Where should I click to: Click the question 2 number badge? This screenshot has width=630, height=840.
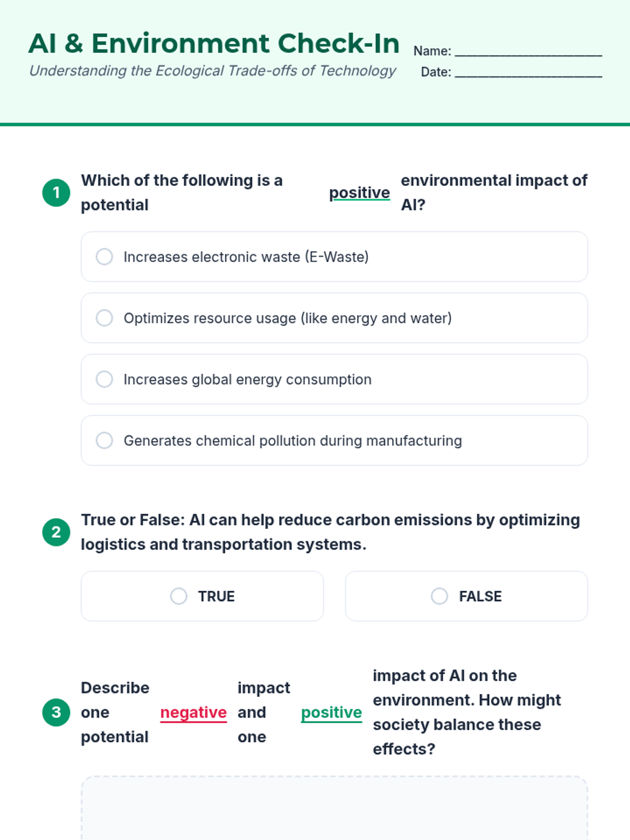click(x=56, y=532)
